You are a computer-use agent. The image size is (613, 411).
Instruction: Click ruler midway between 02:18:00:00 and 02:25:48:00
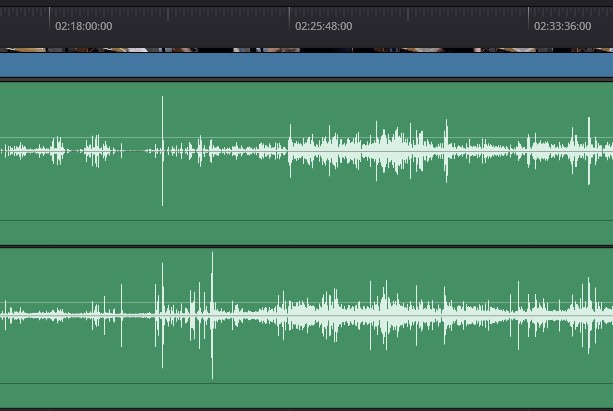pyautogui.click(x=170, y=20)
